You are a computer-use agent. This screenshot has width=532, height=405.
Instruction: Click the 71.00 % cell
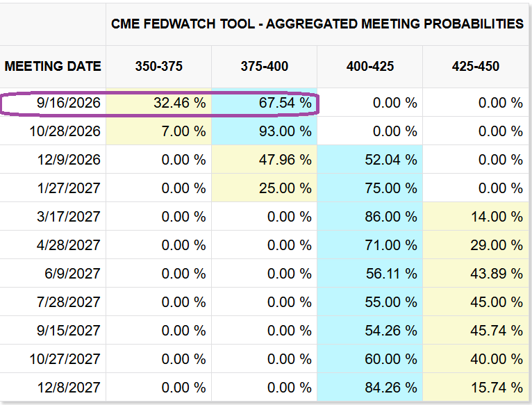click(369, 245)
